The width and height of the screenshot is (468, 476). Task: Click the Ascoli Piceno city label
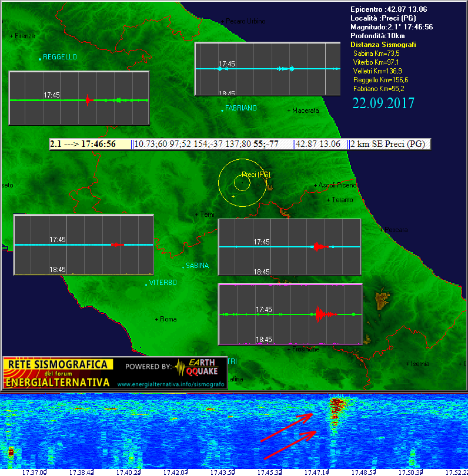337,185
